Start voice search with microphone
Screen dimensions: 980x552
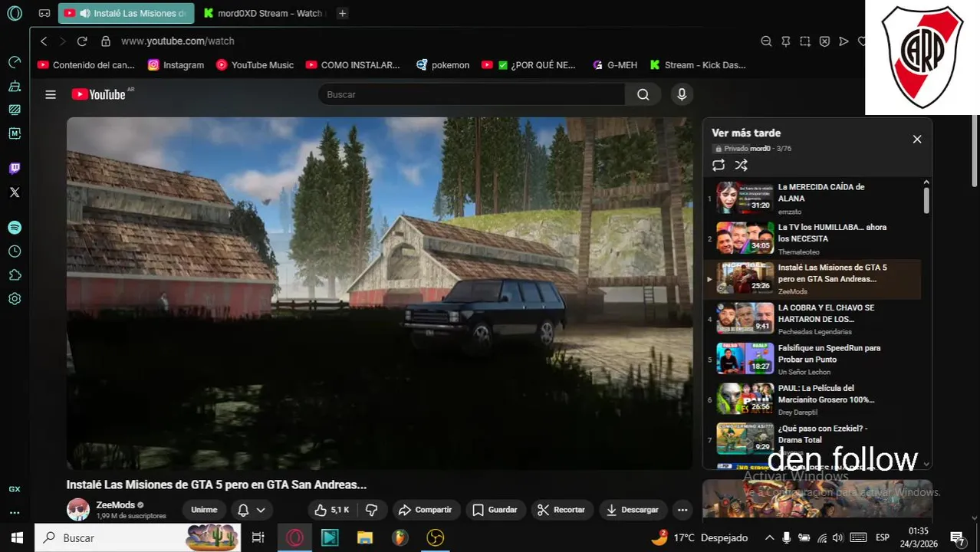pos(681,94)
